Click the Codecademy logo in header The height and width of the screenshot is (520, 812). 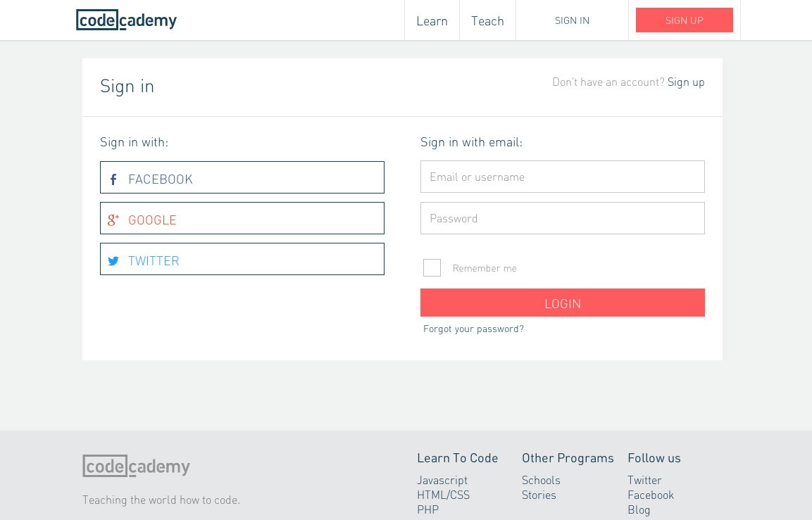(x=127, y=20)
